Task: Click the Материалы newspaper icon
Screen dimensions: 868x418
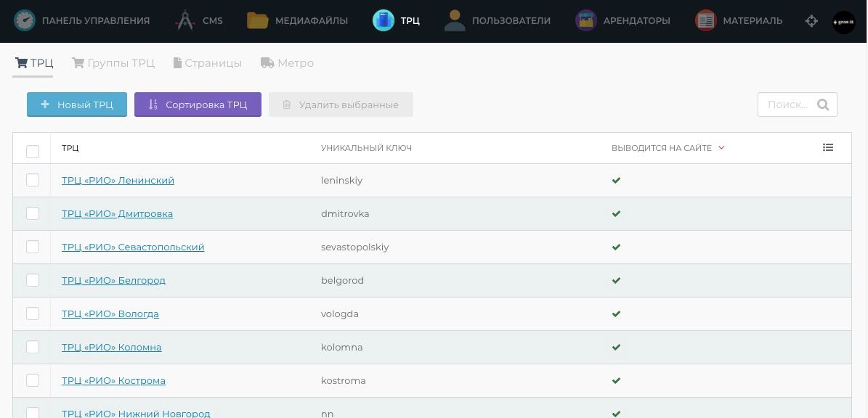Action: click(x=706, y=20)
